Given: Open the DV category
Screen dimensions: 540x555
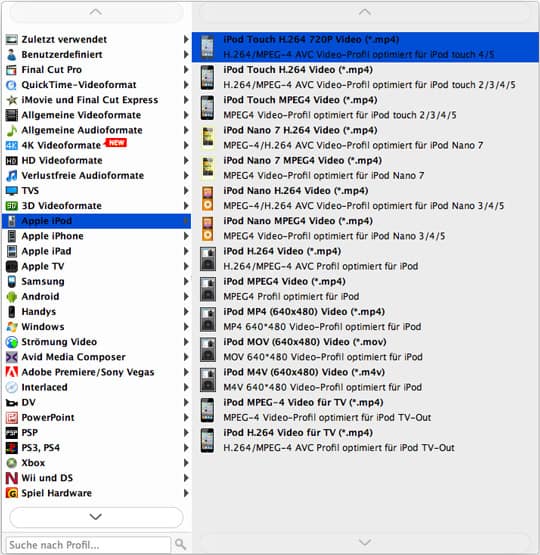Looking at the screenshot, I should 96,403.
